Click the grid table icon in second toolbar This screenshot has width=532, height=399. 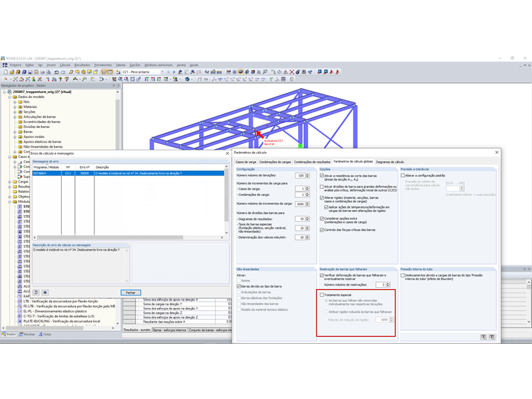click(283, 79)
